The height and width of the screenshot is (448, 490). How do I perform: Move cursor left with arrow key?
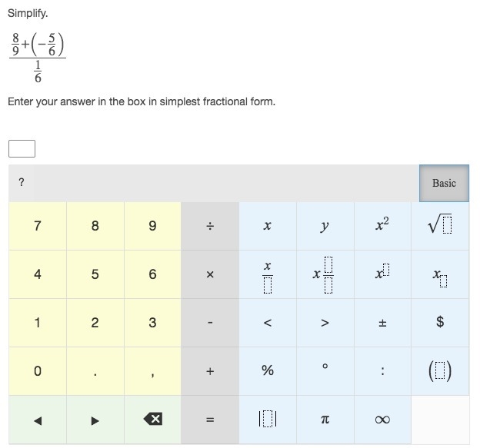point(38,420)
